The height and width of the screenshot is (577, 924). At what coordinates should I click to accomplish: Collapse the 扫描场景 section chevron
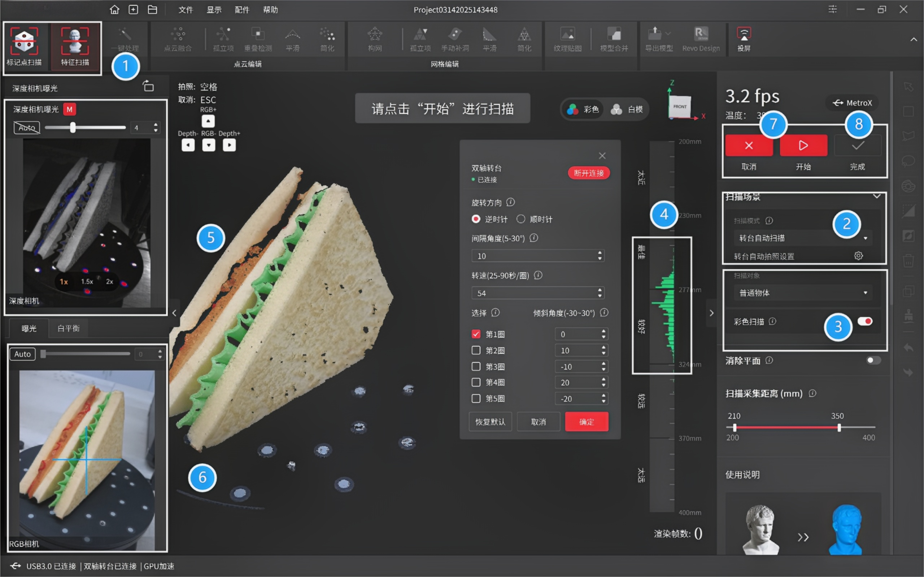click(x=877, y=196)
